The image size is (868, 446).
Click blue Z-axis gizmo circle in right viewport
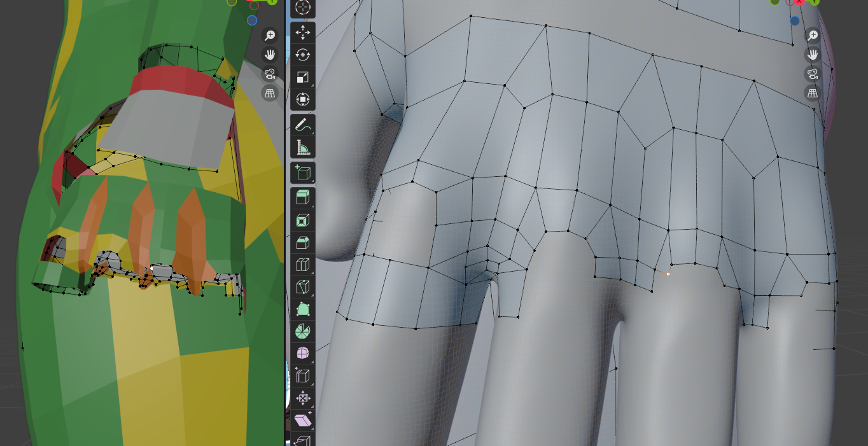[x=795, y=21]
